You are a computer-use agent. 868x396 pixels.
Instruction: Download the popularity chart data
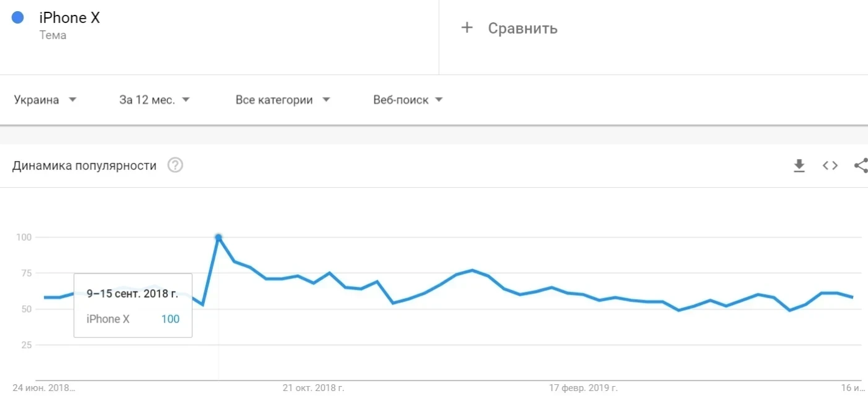click(799, 165)
